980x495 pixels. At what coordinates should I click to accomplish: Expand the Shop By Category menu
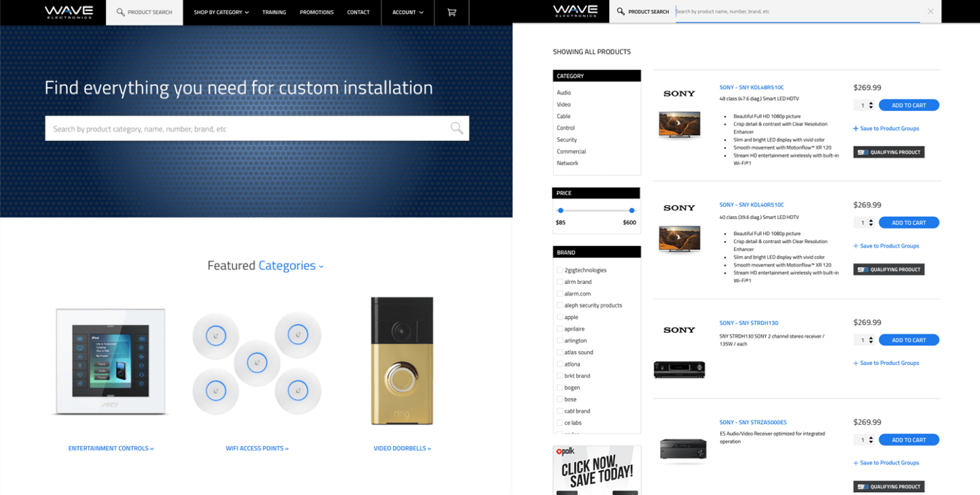(221, 12)
